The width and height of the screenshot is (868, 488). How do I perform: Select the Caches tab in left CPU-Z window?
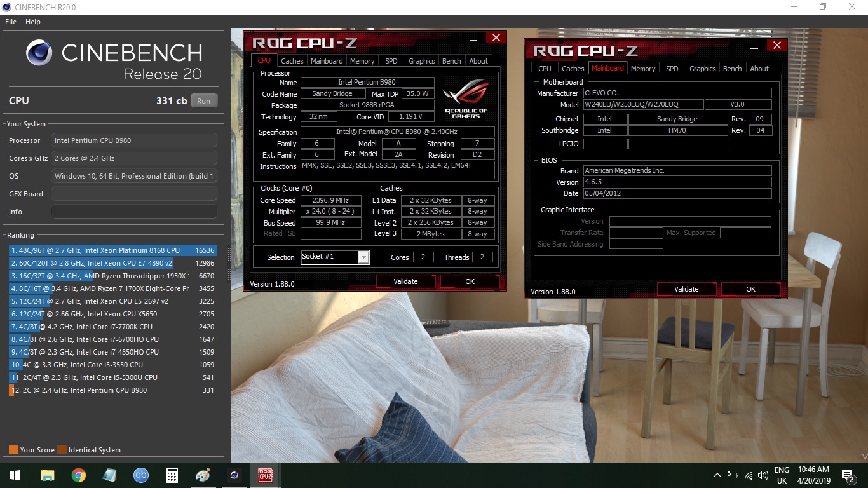click(x=292, y=61)
